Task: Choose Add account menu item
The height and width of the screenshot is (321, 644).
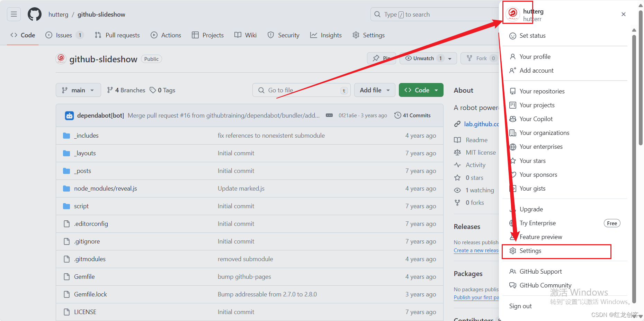Action: pos(565,71)
